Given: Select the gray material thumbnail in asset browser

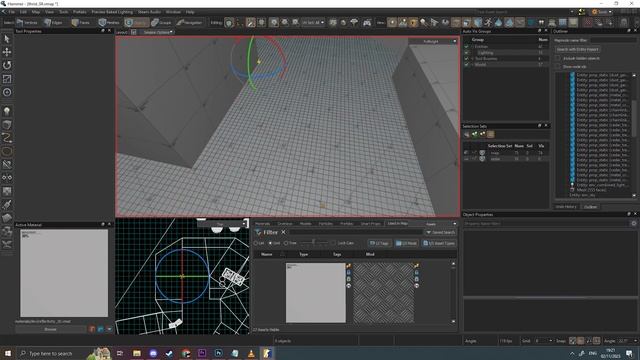Looking at the screenshot, I should pos(316,293).
